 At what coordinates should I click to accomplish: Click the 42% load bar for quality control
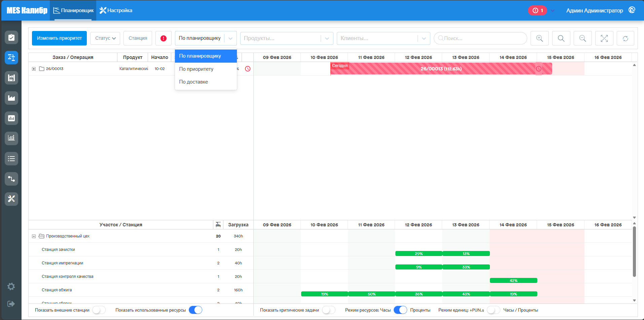(513, 281)
